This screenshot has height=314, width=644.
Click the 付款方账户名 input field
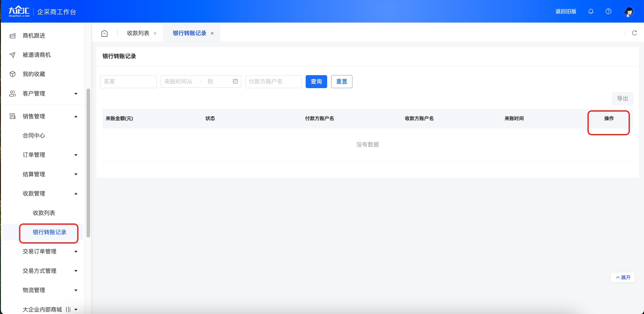click(273, 81)
